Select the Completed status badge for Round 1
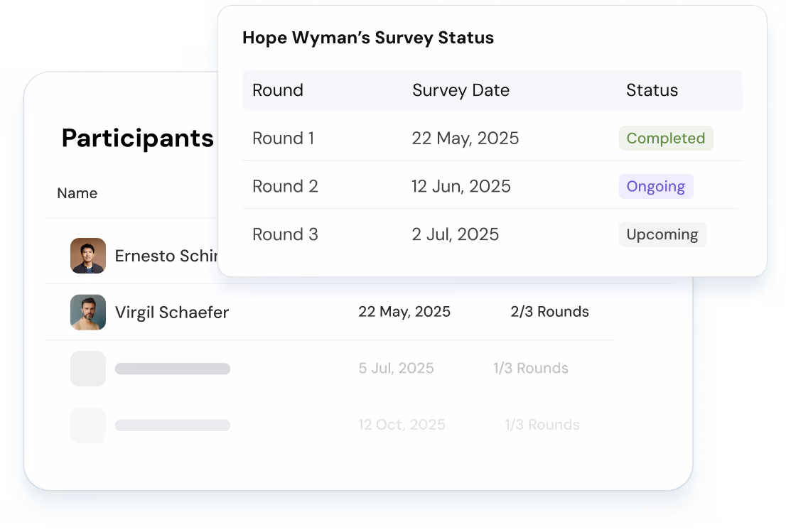Image resolution: width=786 pixels, height=532 pixels. (666, 139)
